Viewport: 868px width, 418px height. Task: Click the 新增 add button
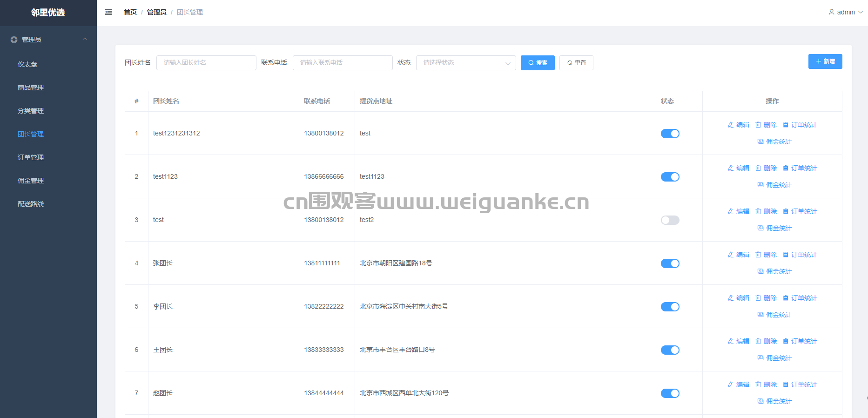(x=825, y=61)
